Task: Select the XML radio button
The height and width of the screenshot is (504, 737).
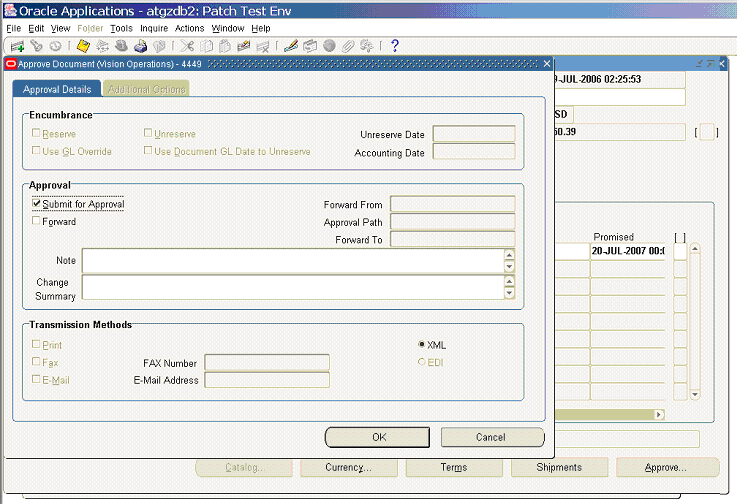Action: pyautogui.click(x=422, y=344)
